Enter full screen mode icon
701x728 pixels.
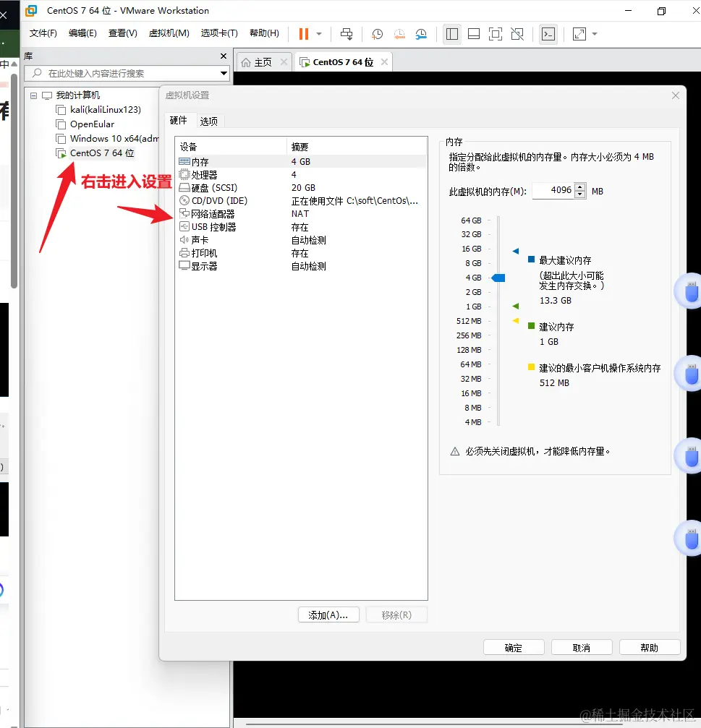tap(496, 34)
